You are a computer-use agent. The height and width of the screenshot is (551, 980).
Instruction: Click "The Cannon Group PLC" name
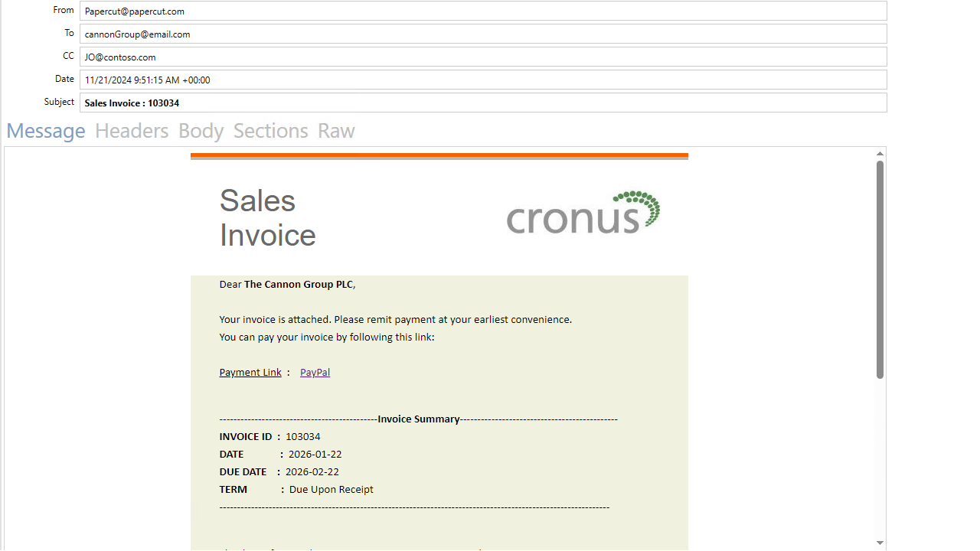pyautogui.click(x=299, y=285)
